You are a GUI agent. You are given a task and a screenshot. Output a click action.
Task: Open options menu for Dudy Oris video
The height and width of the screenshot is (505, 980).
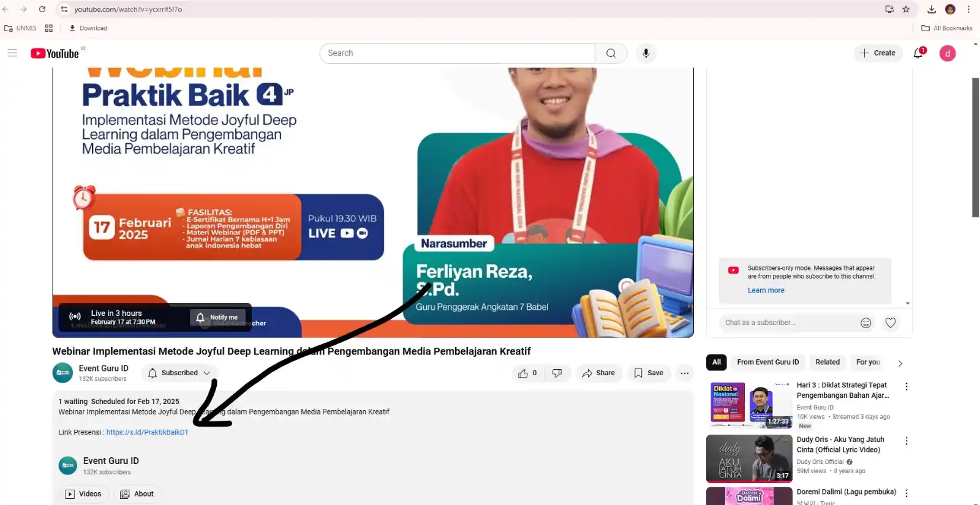pyautogui.click(x=907, y=441)
